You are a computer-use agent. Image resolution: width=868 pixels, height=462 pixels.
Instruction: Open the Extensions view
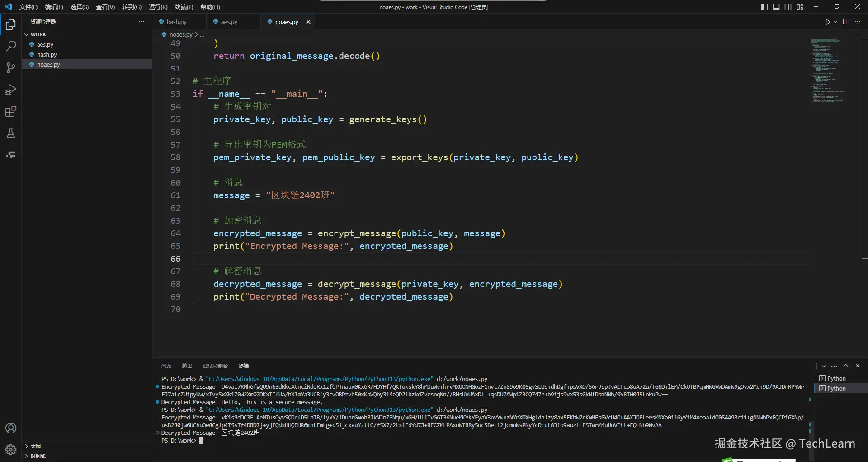[x=11, y=111]
